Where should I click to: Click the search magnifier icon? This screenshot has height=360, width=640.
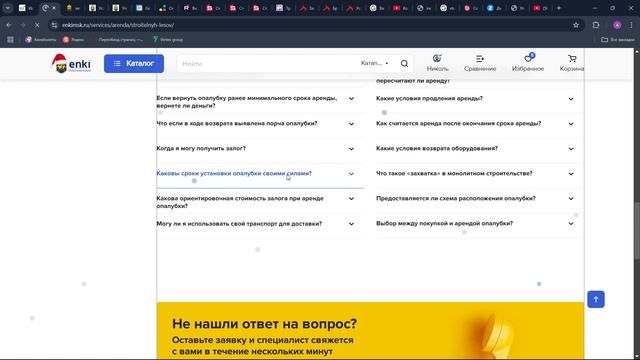tap(404, 64)
